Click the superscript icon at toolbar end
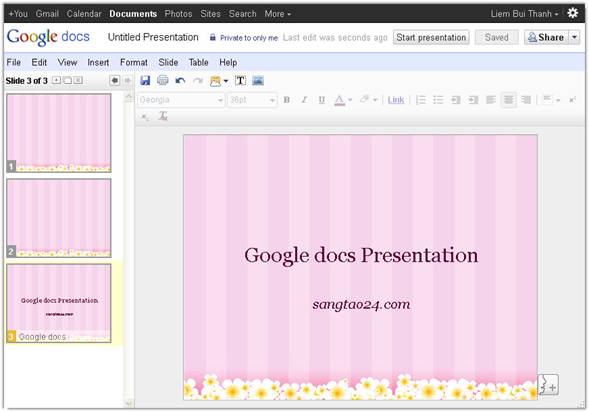The image size is (589, 412). tap(572, 100)
